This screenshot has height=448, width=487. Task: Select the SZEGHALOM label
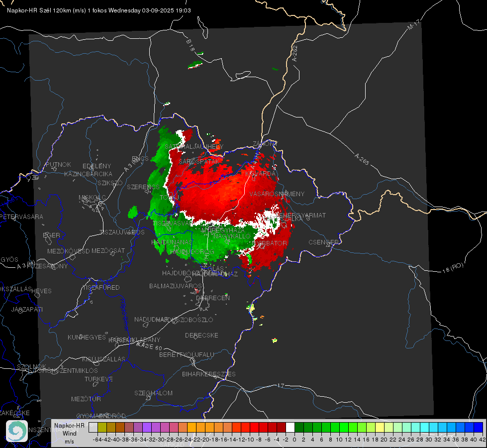(x=153, y=393)
